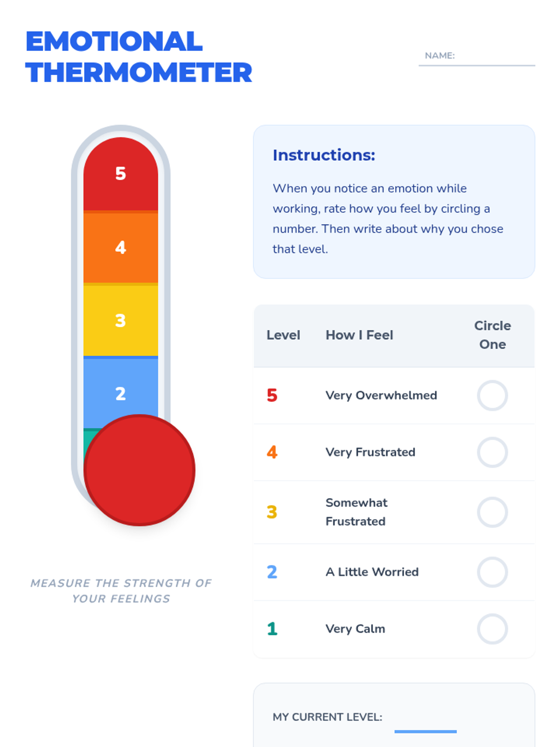The width and height of the screenshot is (560, 747).
Task: Pick the Very Calm circle
Action: pyautogui.click(x=492, y=629)
